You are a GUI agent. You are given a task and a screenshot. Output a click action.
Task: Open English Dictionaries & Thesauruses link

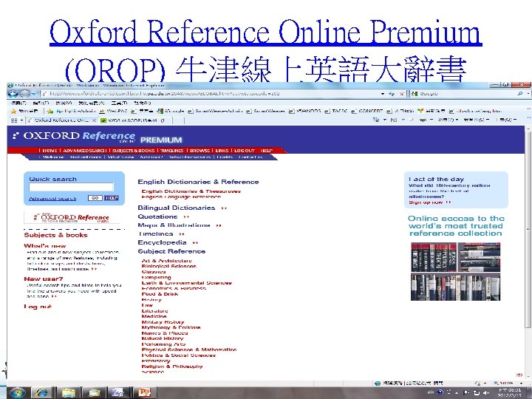tap(191, 191)
